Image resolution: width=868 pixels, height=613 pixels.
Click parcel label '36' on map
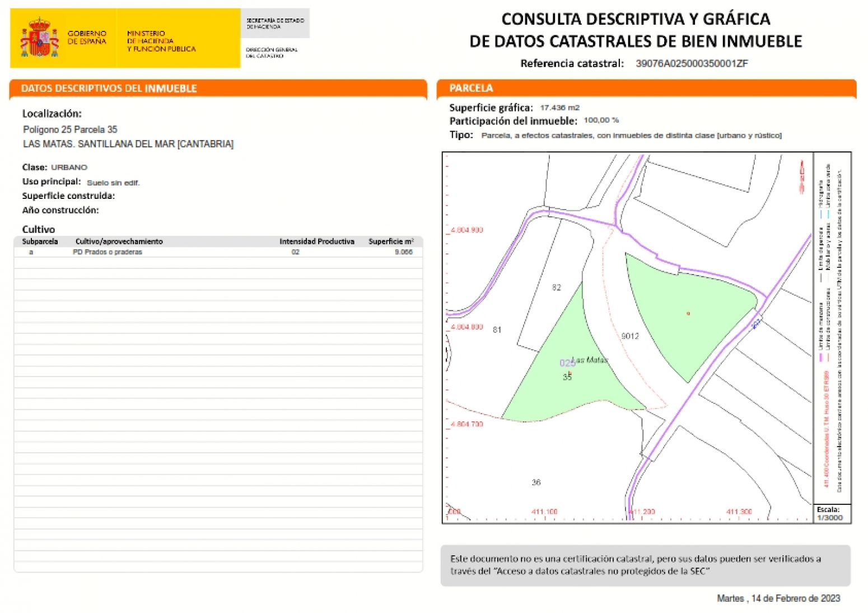tap(536, 482)
